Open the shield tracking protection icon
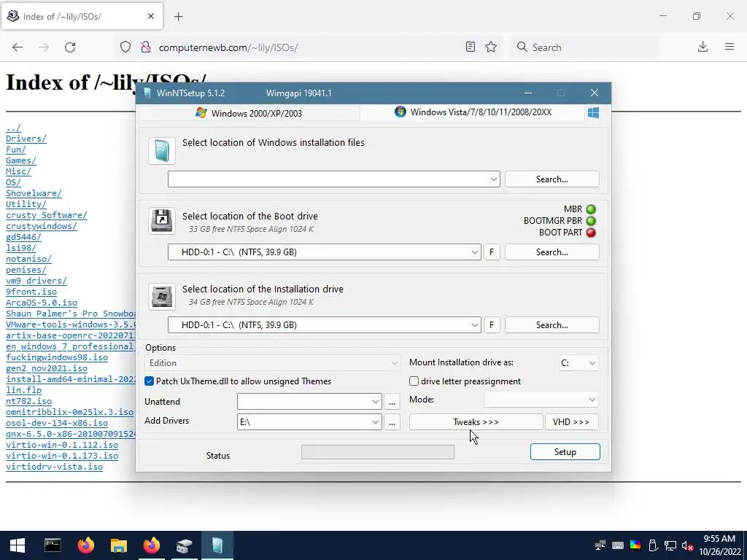Screen dimensions: 747x560 pos(125,47)
